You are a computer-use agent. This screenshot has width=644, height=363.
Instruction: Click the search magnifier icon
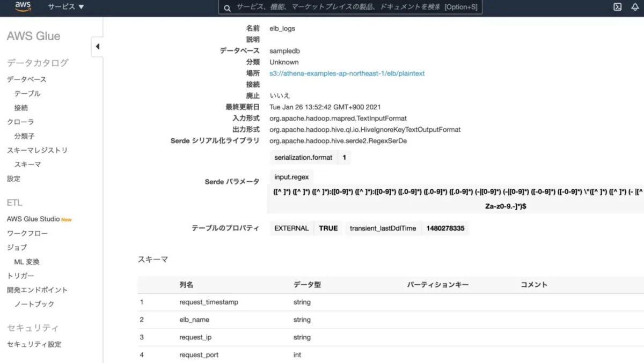(227, 8)
